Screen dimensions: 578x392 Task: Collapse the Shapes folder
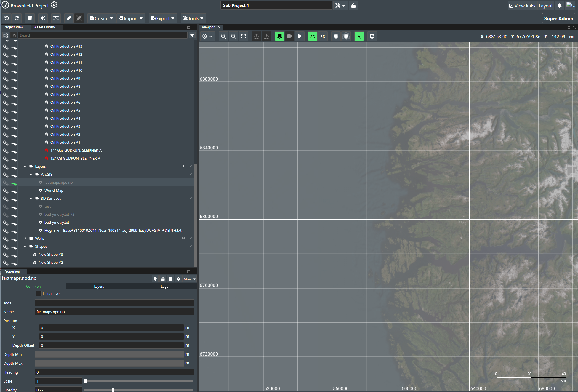coord(25,247)
